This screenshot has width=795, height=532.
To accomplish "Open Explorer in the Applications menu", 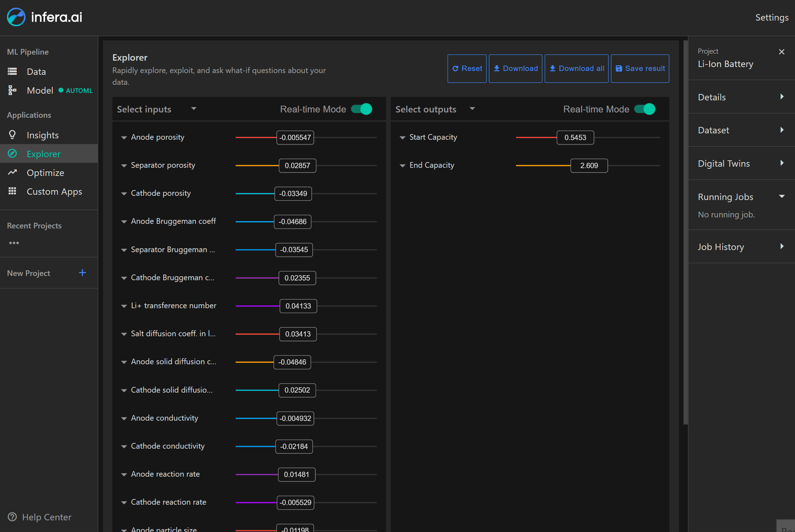I will pos(43,154).
